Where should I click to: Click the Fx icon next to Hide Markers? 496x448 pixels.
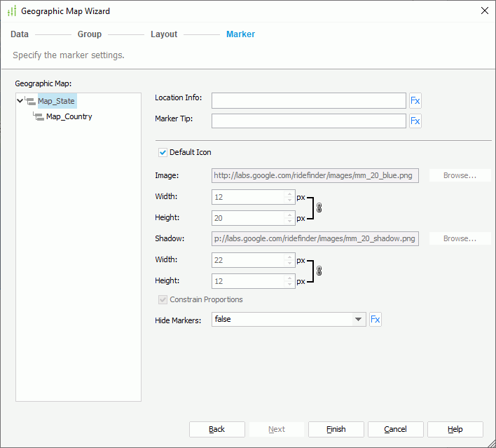[x=376, y=320]
